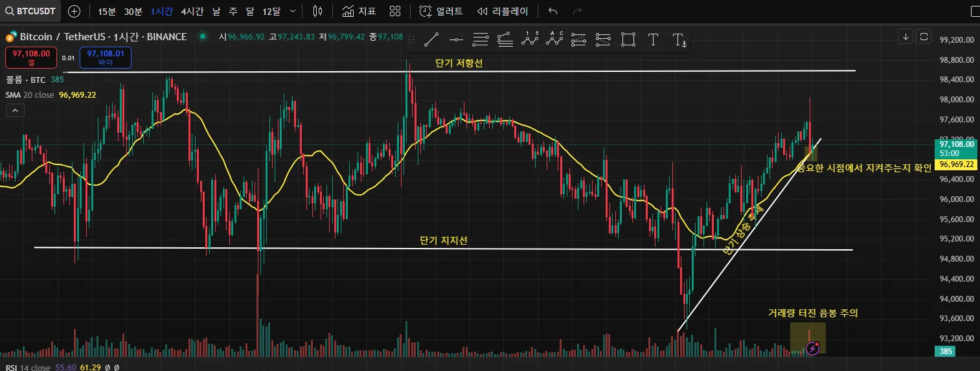Click the down-arrow button above price scale

(x=906, y=36)
